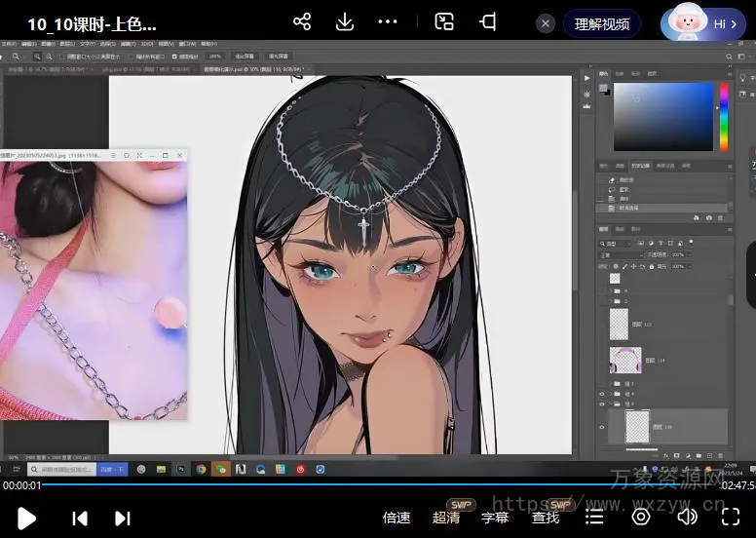Click the 理解视频 button

pyautogui.click(x=602, y=24)
